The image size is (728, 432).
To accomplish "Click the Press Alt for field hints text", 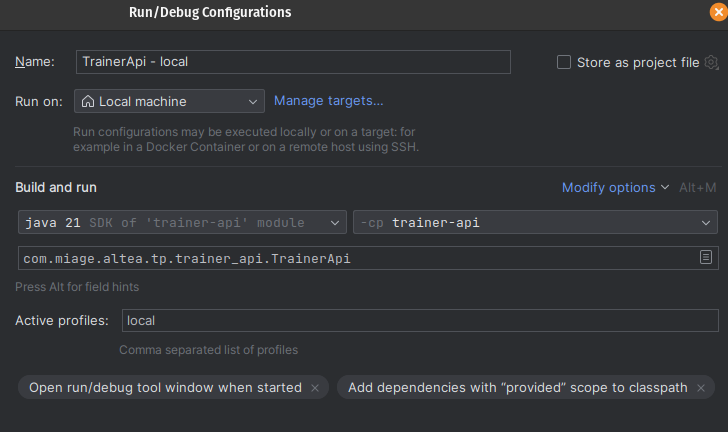I will coord(77,287).
